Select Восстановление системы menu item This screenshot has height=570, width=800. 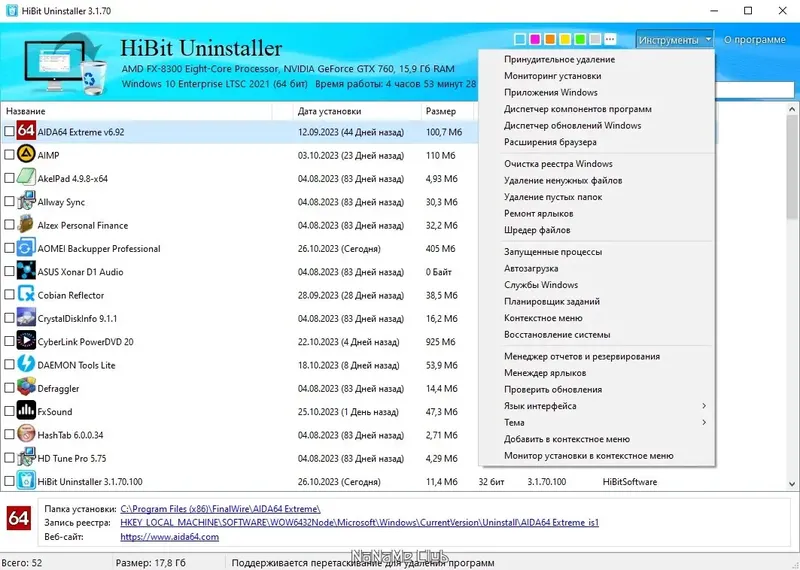597,335
